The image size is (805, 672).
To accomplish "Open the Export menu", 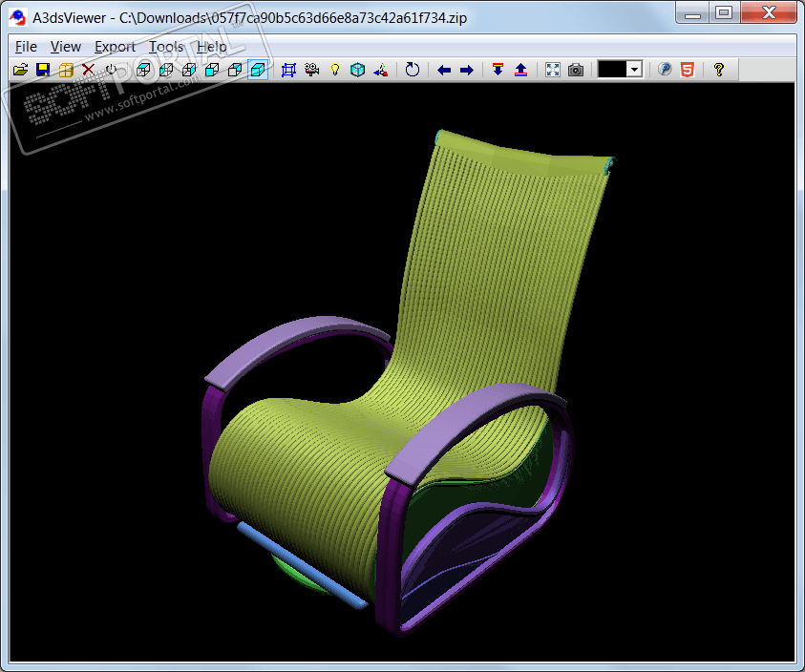I will click(x=115, y=46).
